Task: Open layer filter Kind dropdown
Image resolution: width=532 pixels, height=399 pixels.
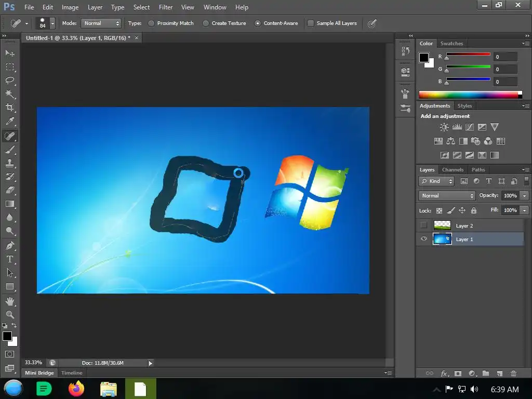Action: [x=436, y=181]
